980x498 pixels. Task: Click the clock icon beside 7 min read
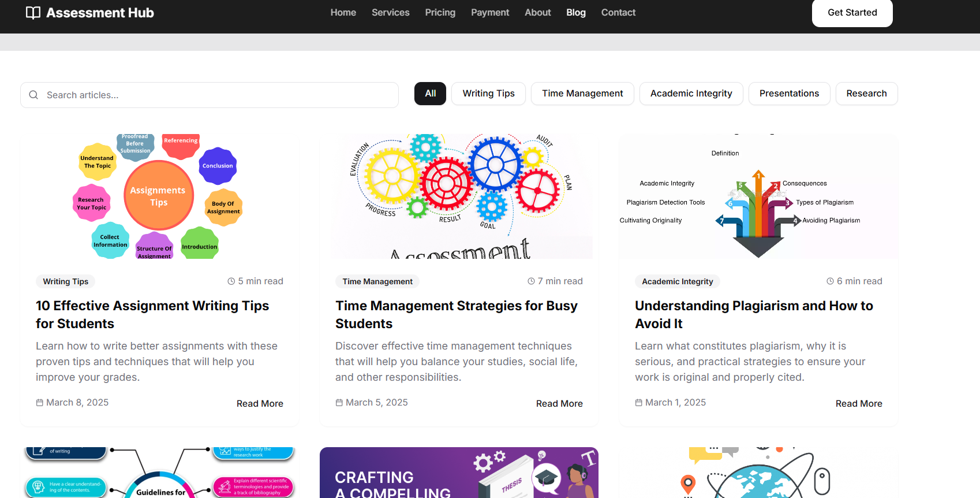coord(531,281)
